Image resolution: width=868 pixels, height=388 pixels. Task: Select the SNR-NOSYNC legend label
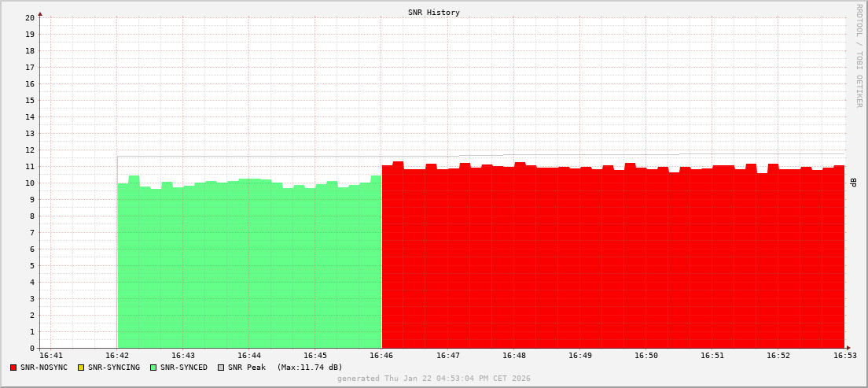click(46, 368)
